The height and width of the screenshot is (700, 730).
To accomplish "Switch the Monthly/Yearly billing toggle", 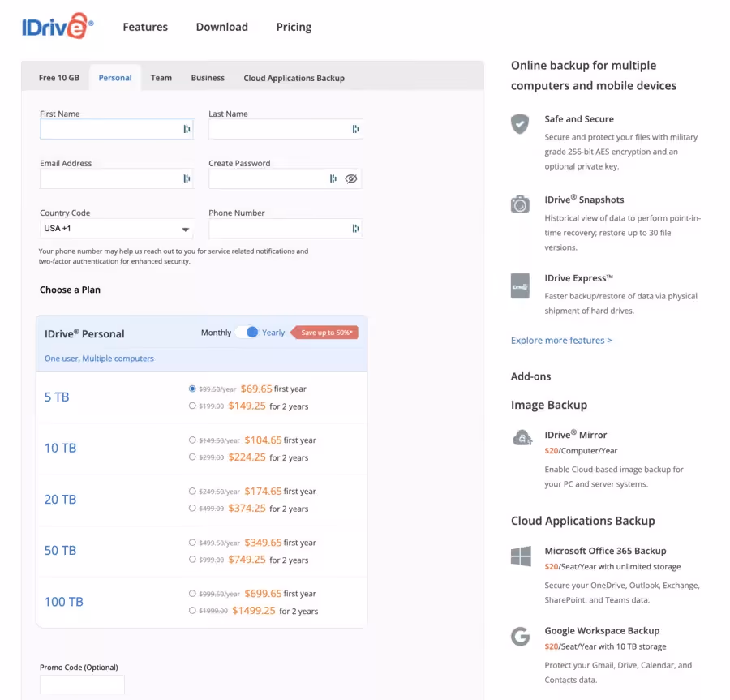I will tap(247, 333).
